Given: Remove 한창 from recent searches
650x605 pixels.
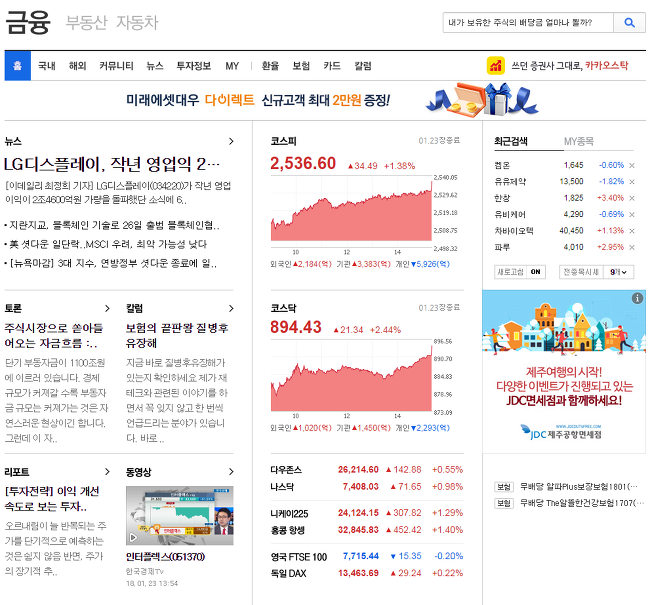Looking at the screenshot, I should (x=632, y=198).
